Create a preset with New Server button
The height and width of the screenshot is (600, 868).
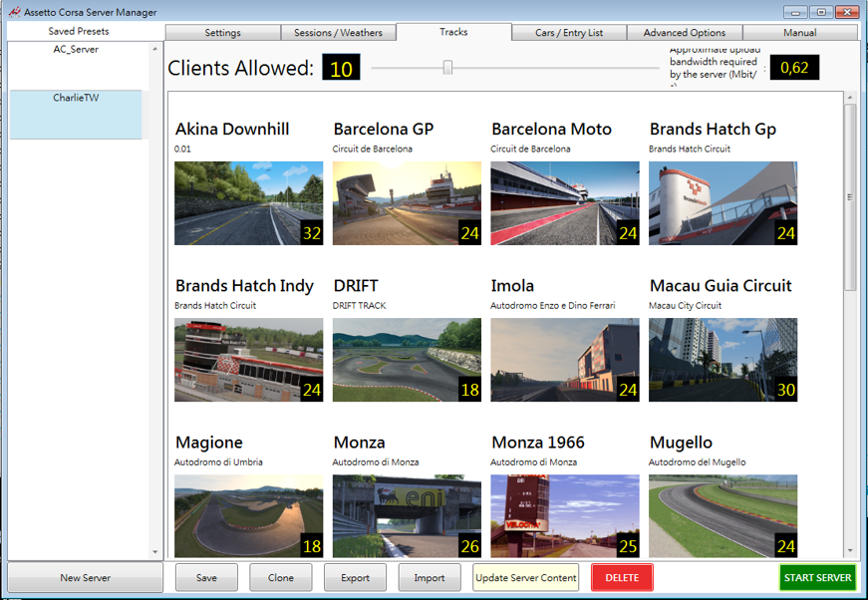(x=85, y=578)
